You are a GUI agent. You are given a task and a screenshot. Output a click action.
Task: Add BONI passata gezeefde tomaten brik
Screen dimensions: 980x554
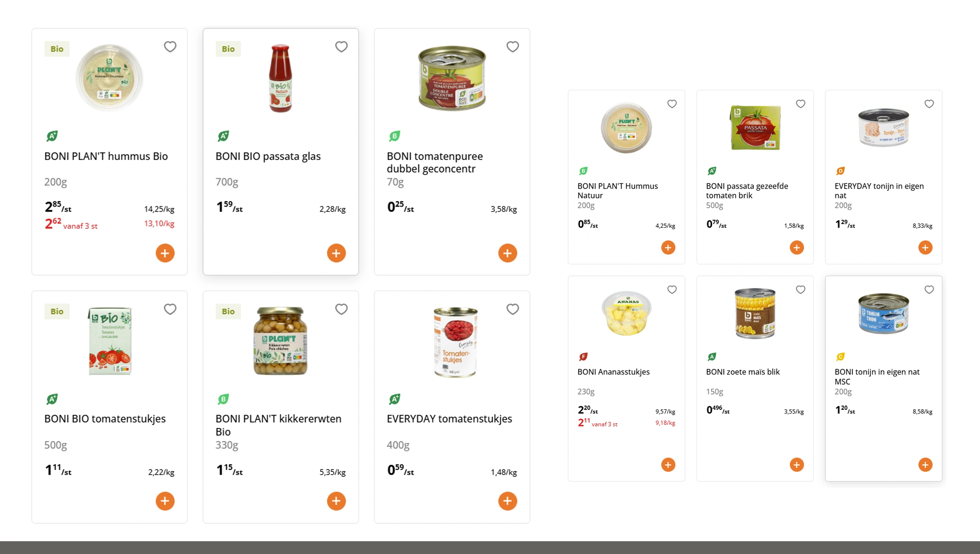click(x=796, y=247)
